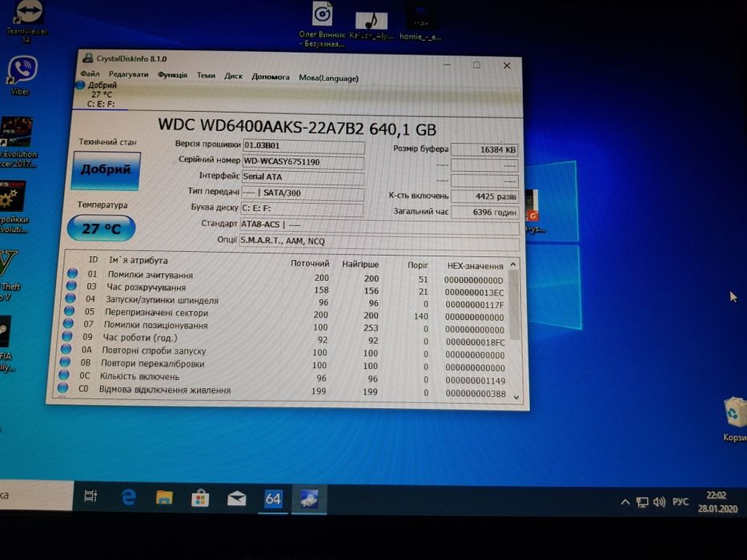Select the Відмова відключення живлення row

click(283, 391)
